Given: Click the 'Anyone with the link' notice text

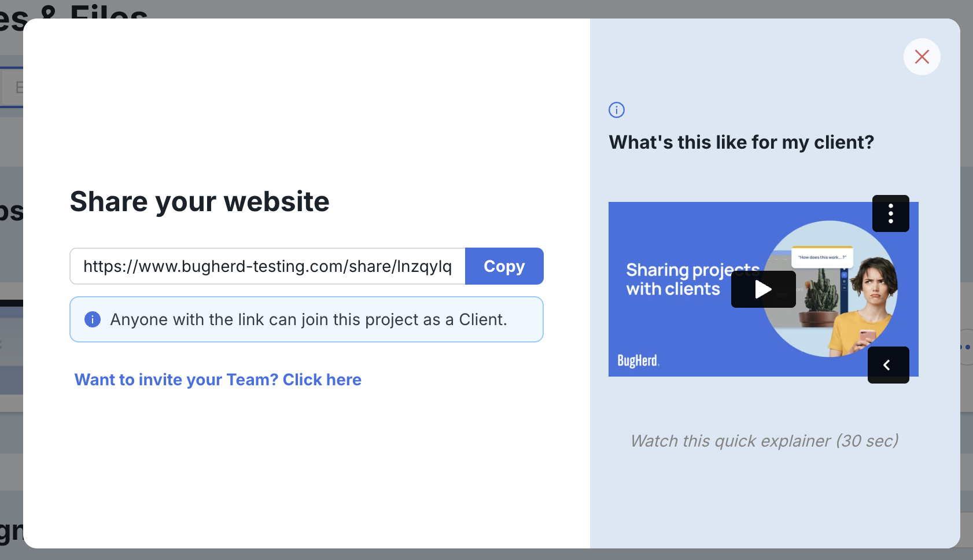Looking at the screenshot, I should [308, 319].
